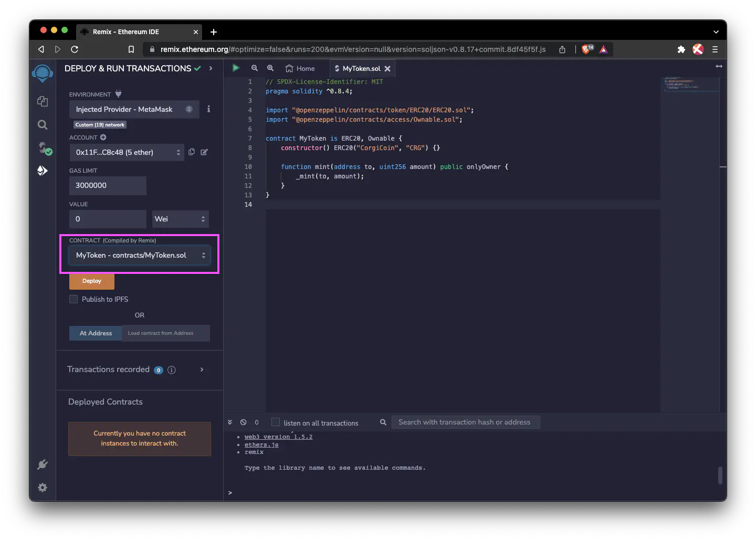Open the Search in files sidebar icon

(x=43, y=125)
